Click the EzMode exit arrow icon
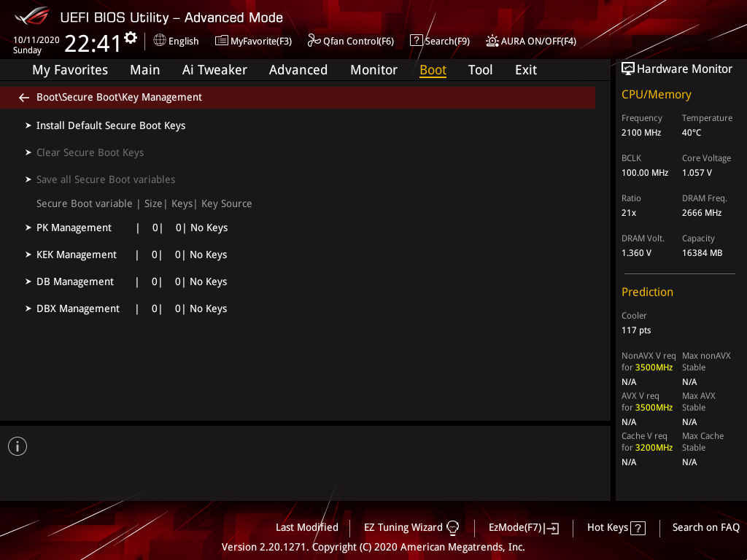747x560 pixels. pos(551,528)
